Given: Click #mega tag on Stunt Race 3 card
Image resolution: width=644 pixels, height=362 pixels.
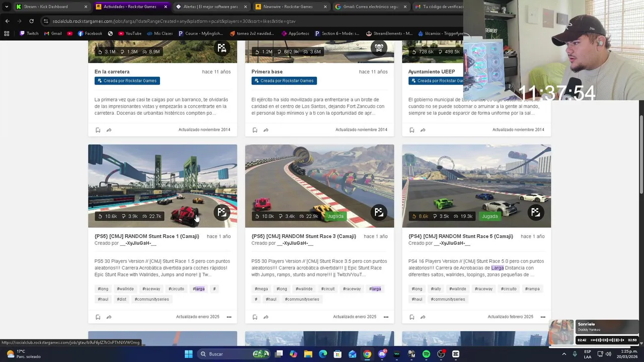Looking at the screenshot, I should (261, 289).
